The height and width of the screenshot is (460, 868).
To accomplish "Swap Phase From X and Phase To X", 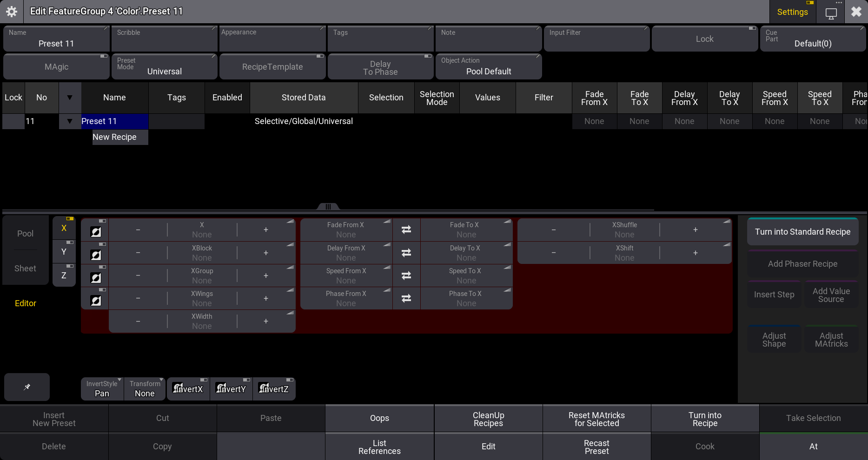I will (406, 298).
